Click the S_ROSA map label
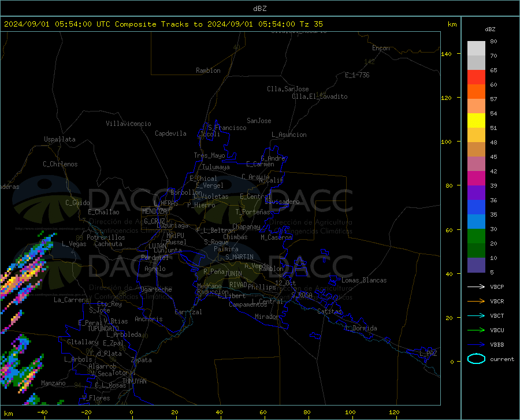The width and height of the screenshot is (520, 420). (302, 295)
